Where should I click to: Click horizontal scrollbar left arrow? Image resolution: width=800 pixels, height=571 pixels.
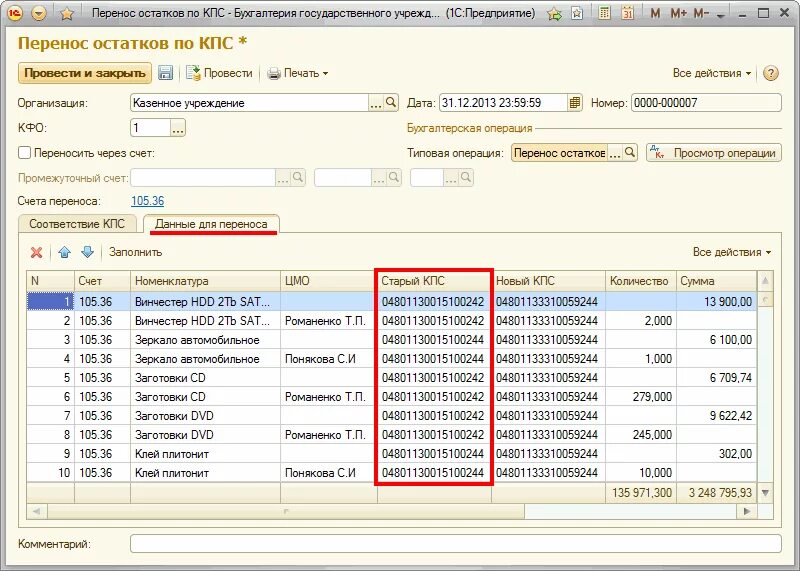[x=36, y=511]
